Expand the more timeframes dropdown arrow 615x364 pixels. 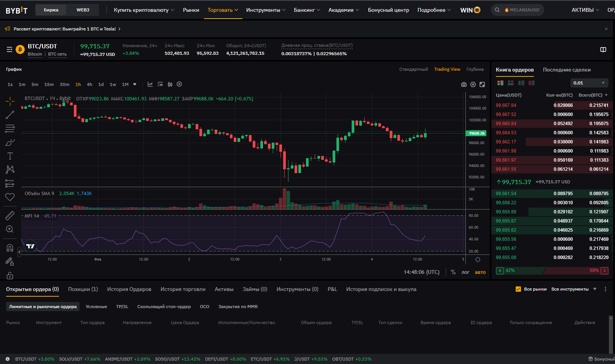pyautogui.click(x=135, y=84)
